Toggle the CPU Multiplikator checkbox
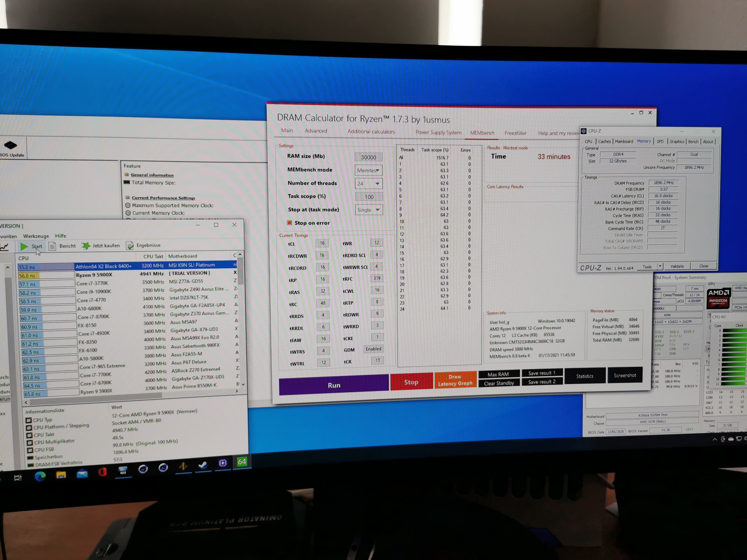747x560 pixels. pos(30,443)
